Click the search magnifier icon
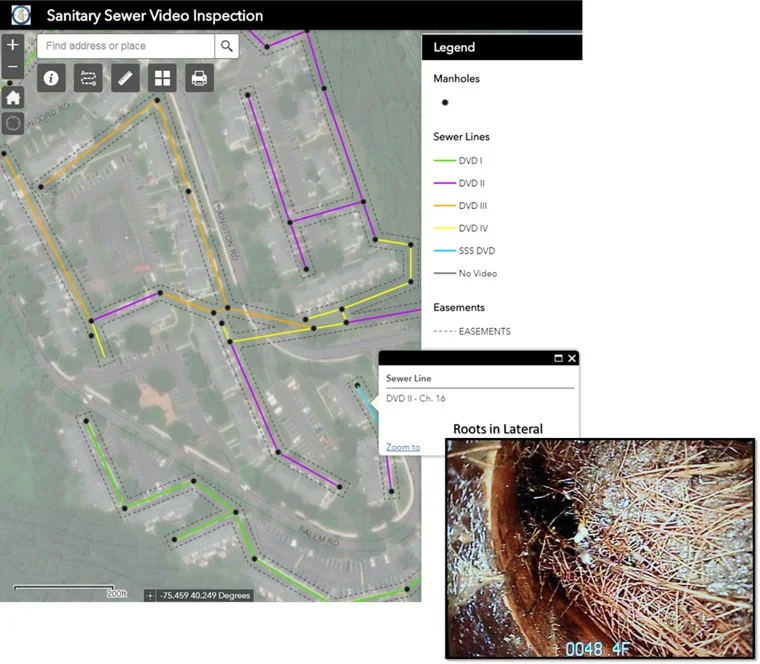Screen dimensions: 760x664 226,46
